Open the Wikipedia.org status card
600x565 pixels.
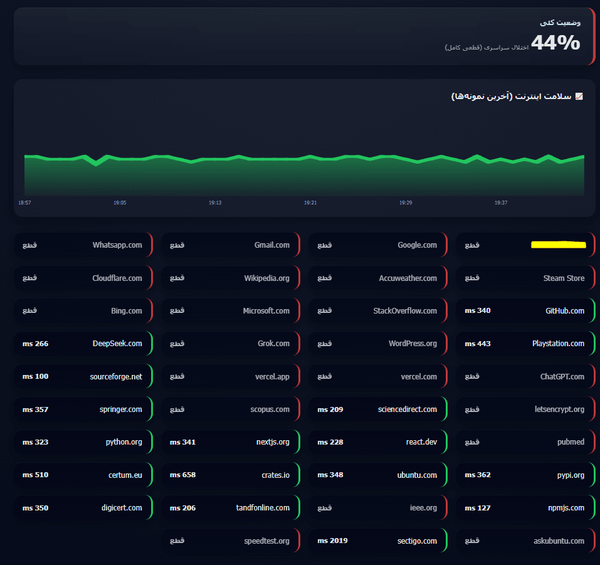coord(231,278)
